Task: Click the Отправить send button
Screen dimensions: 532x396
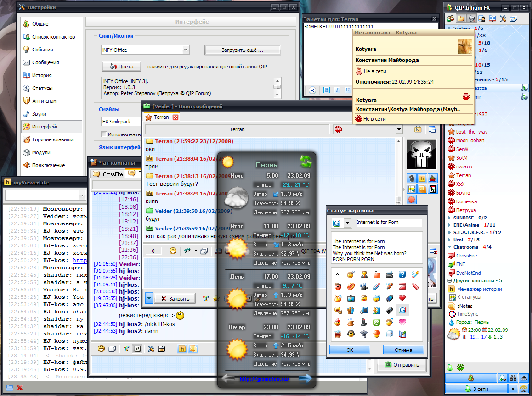Action: [402, 365]
